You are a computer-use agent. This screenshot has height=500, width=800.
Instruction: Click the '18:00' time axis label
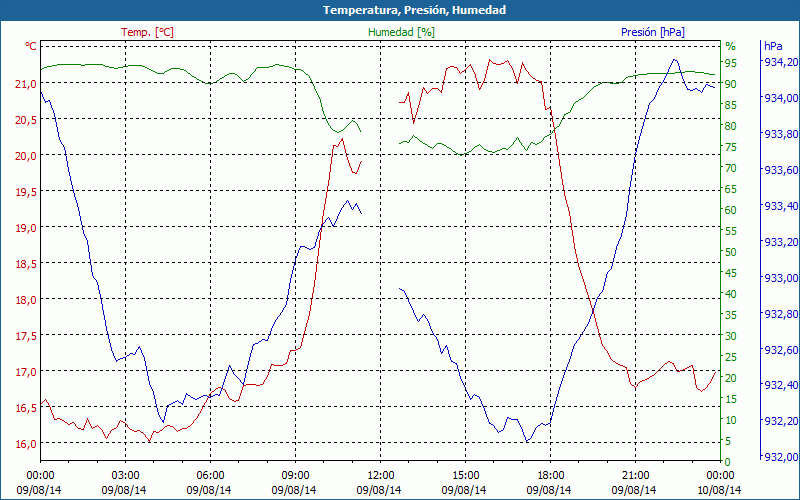click(x=550, y=475)
